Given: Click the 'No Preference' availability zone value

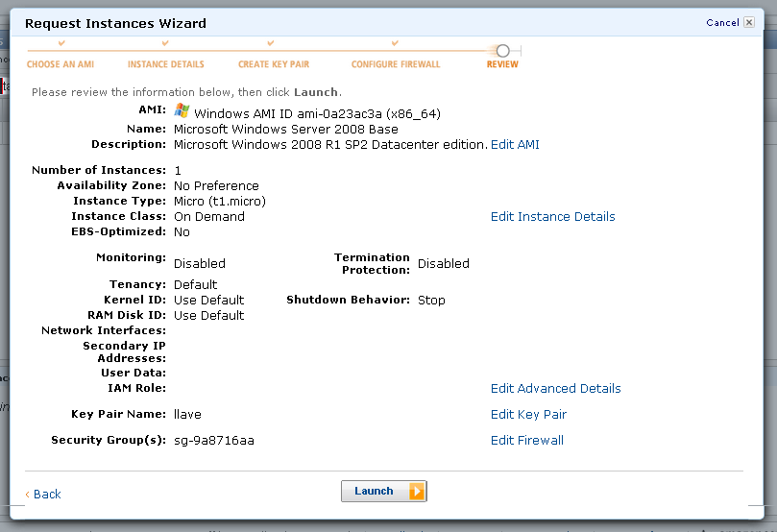Looking at the screenshot, I should (216, 185).
